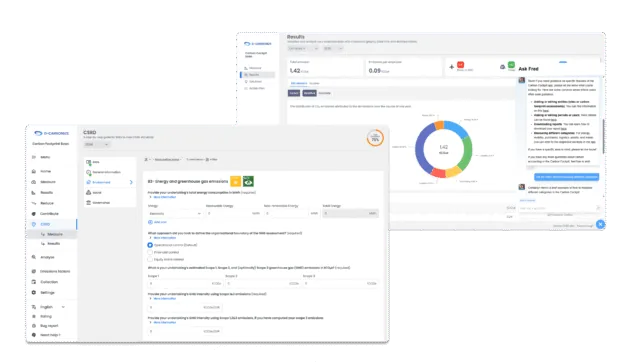
Task: Open the Measure sub-item under CSRD
Action: pos(52,234)
